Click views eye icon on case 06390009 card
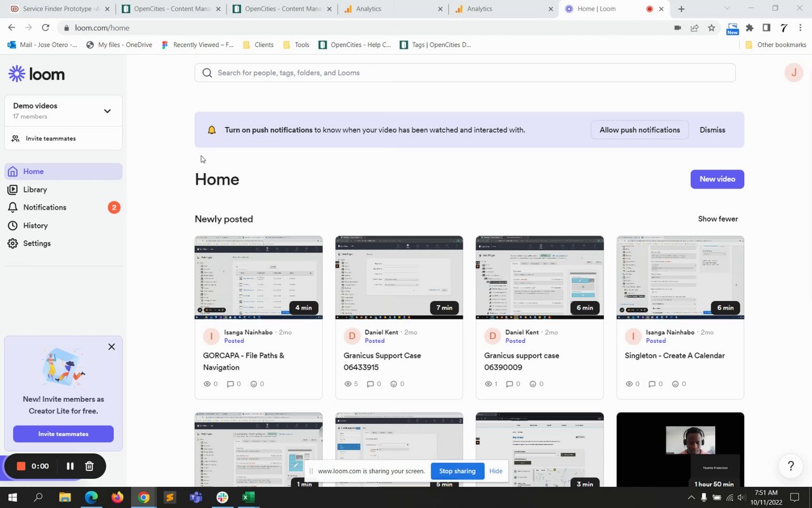This screenshot has width=812, height=508. click(488, 384)
